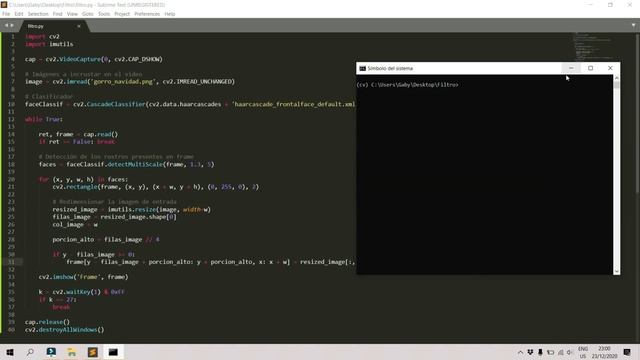Click the command prompt scroll-down arrow
Viewport: 640px width, 360px height.
point(616,271)
